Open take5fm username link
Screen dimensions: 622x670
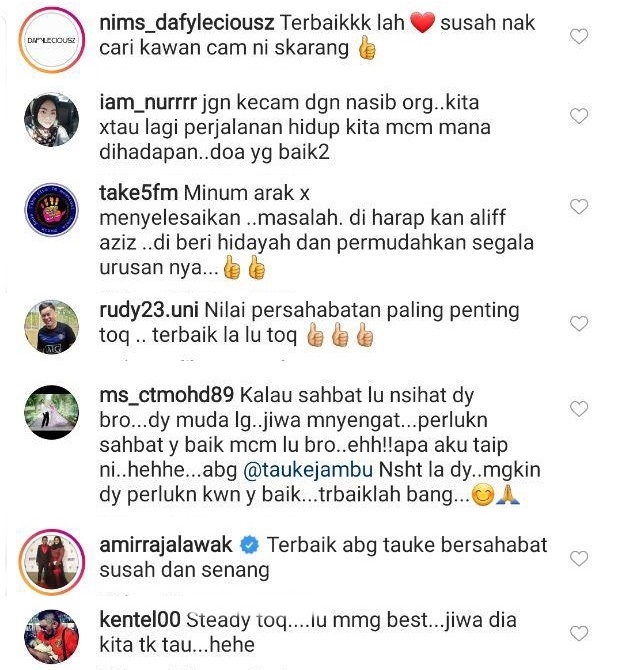[138, 193]
